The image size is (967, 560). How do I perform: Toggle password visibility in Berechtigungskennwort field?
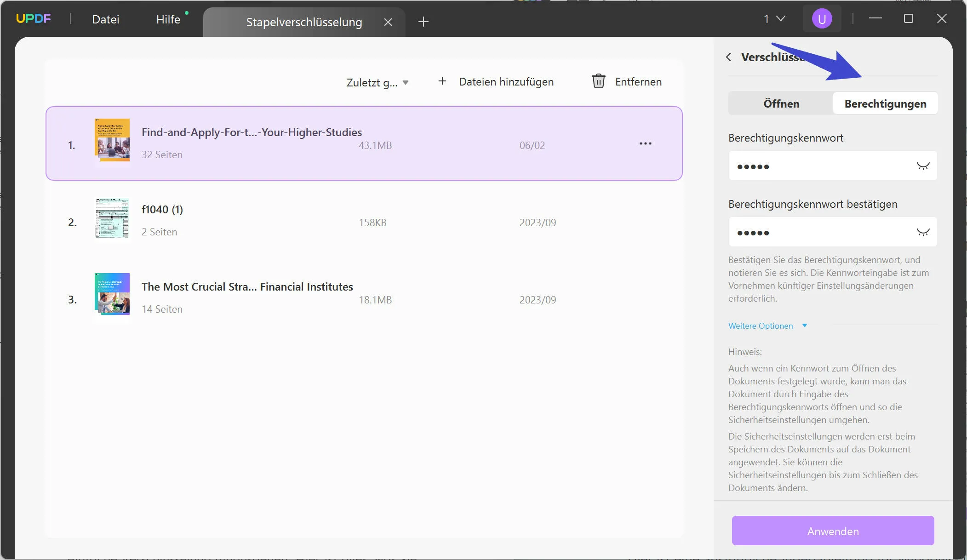(x=922, y=166)
